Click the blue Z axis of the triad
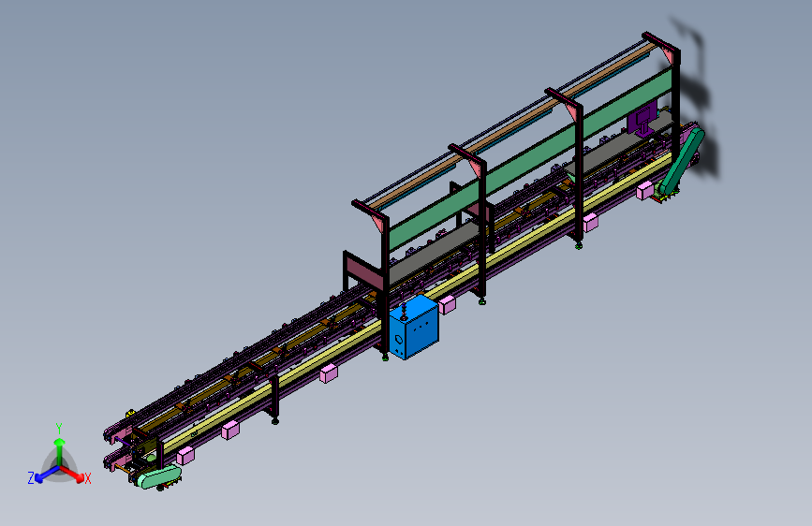 tap(47, 474)
